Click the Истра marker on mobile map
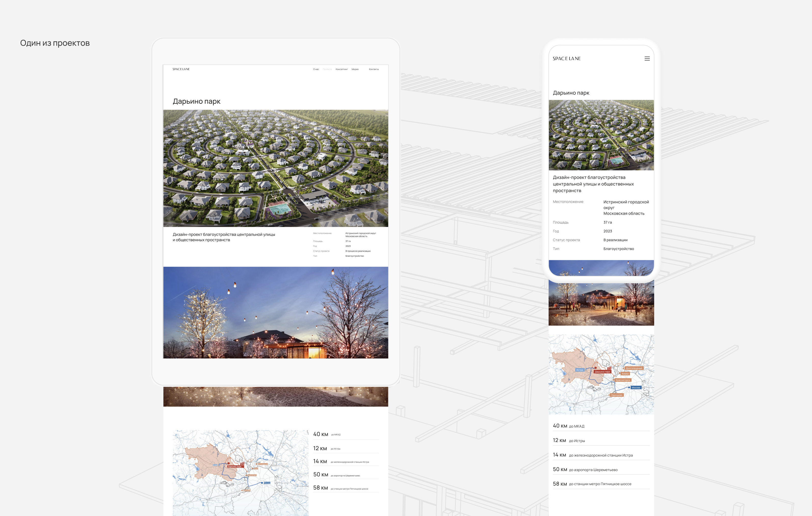 point(579,370)
